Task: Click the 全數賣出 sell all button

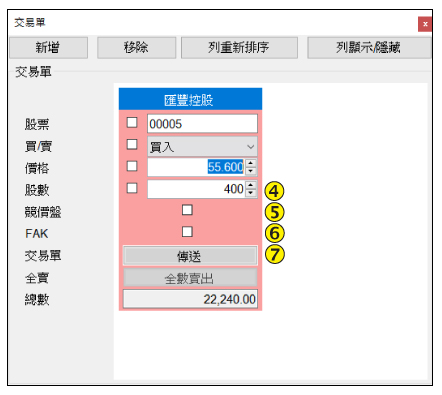Action: click(x=190, y=278)
